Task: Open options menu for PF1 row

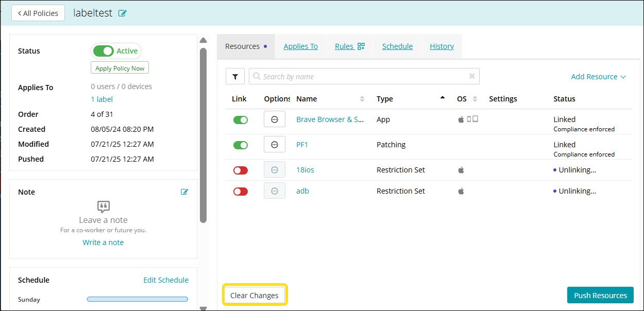Action: point(275,145)
